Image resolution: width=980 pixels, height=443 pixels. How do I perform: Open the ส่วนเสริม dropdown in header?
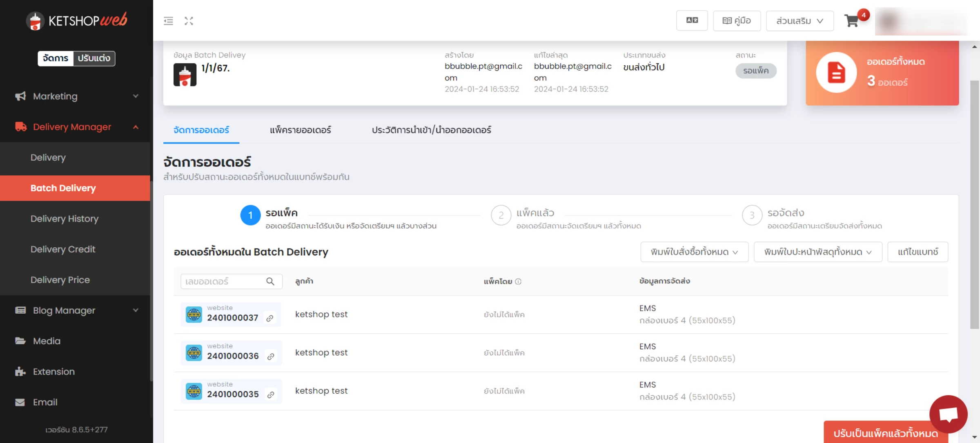click(800, 21)
